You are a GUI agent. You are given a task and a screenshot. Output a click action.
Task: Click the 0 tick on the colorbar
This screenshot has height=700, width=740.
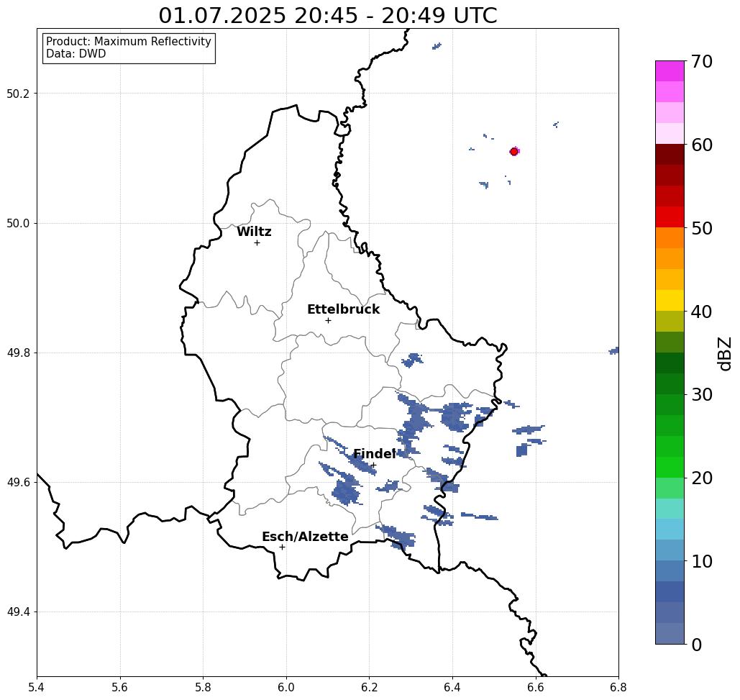696,645
